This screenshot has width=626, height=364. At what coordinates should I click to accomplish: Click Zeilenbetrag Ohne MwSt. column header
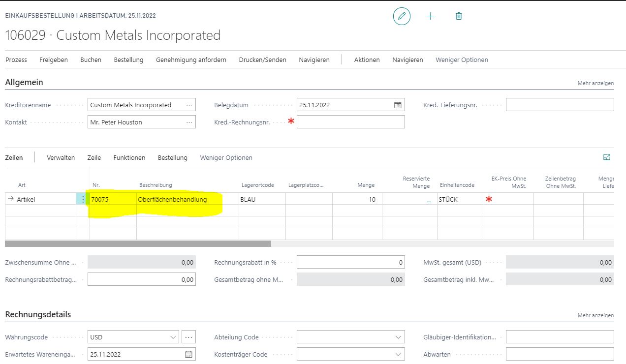click(560, 182)
